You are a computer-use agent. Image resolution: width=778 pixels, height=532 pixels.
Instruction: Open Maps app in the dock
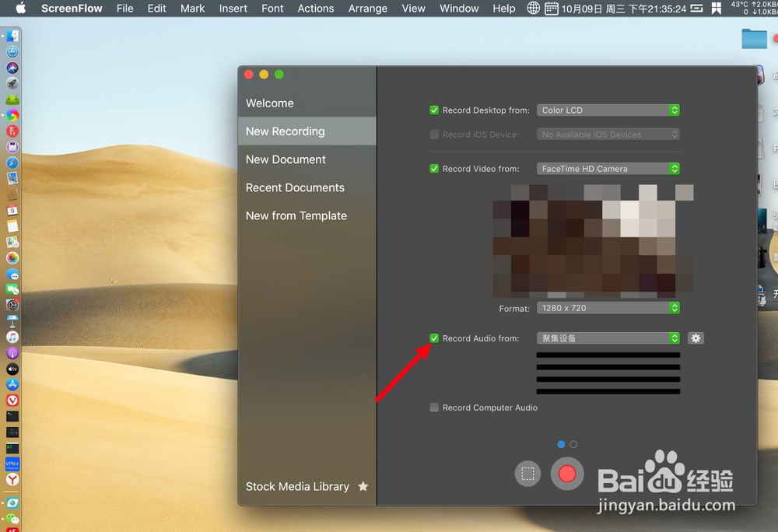click(x=12, y=242)
